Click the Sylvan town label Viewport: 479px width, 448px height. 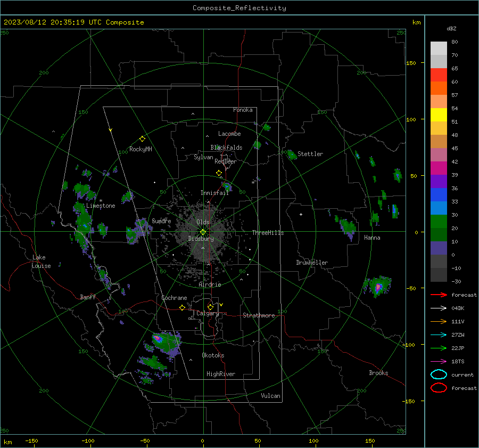click(x=203, y=157)
